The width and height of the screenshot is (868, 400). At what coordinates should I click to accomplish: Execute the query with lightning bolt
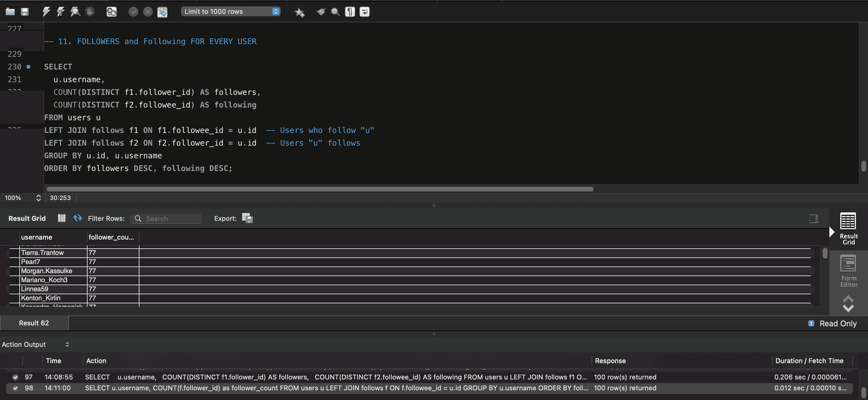(46, 12)
